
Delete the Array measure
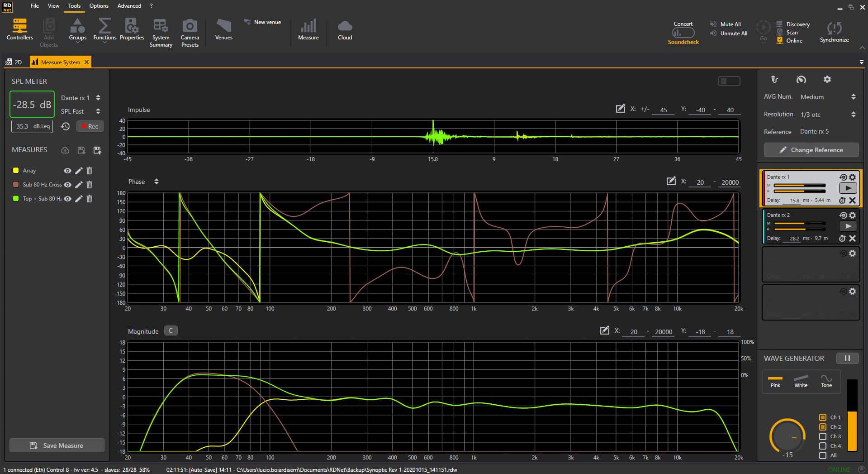(90, 171)
